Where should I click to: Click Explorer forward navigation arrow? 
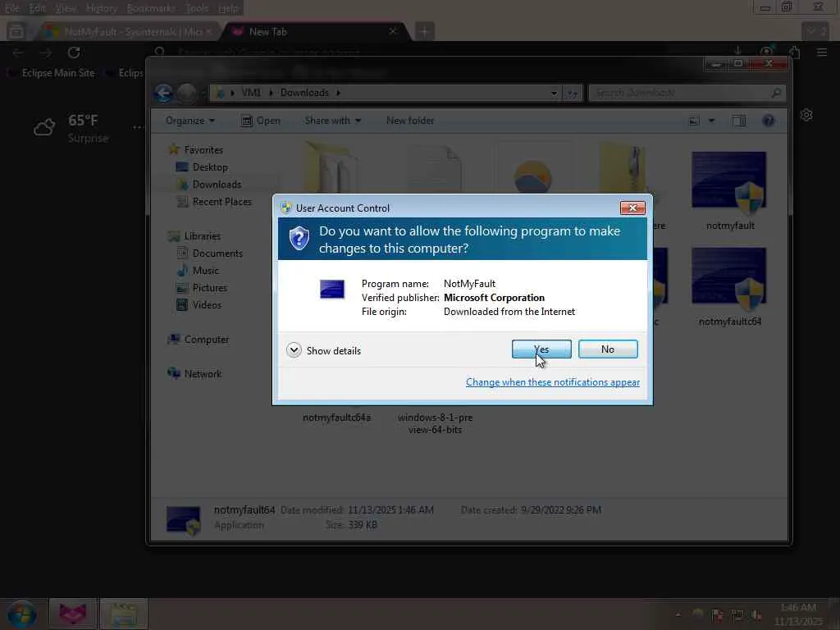tap(186, 94)
